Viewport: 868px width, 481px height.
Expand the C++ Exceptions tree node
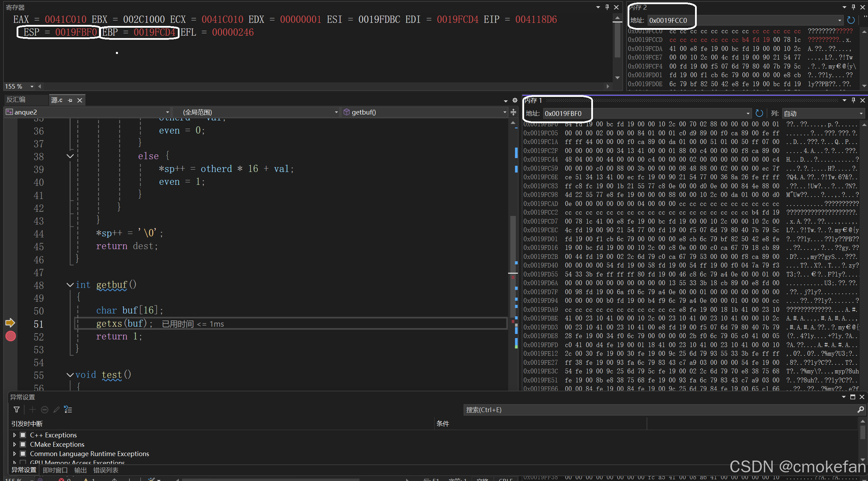coord(15,435)
